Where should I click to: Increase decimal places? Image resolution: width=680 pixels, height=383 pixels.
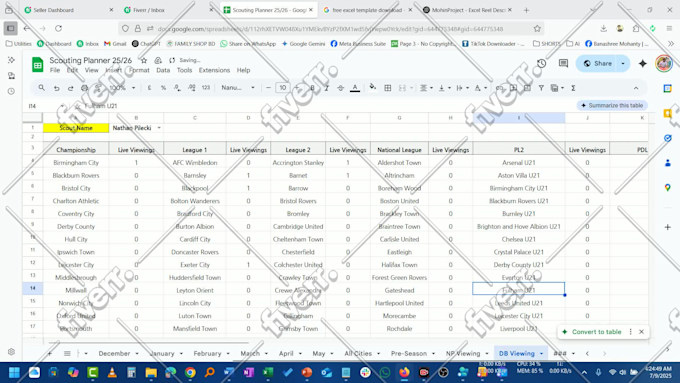[192, 88]
